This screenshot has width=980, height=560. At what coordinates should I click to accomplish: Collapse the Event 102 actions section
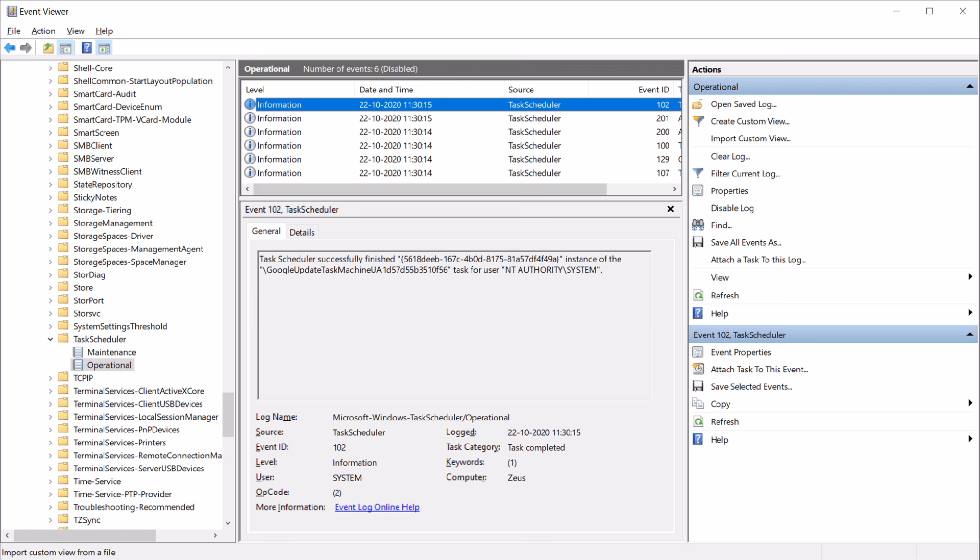(969, 335)
